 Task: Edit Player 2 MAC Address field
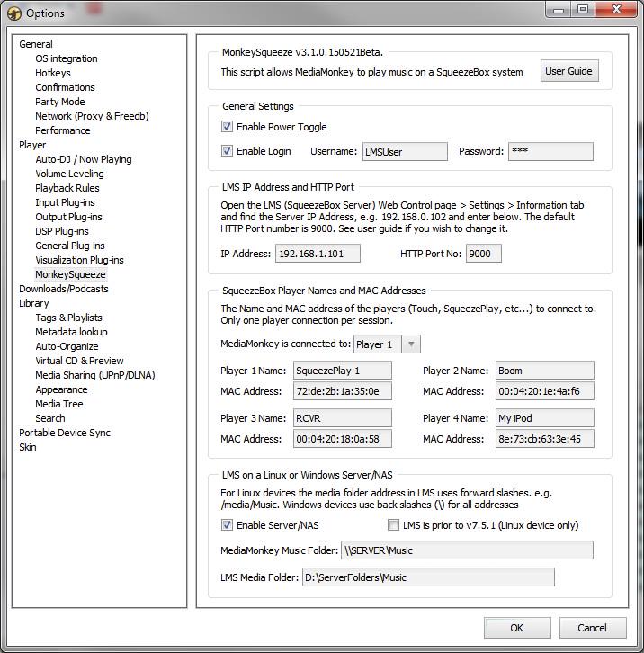(545, 391)
